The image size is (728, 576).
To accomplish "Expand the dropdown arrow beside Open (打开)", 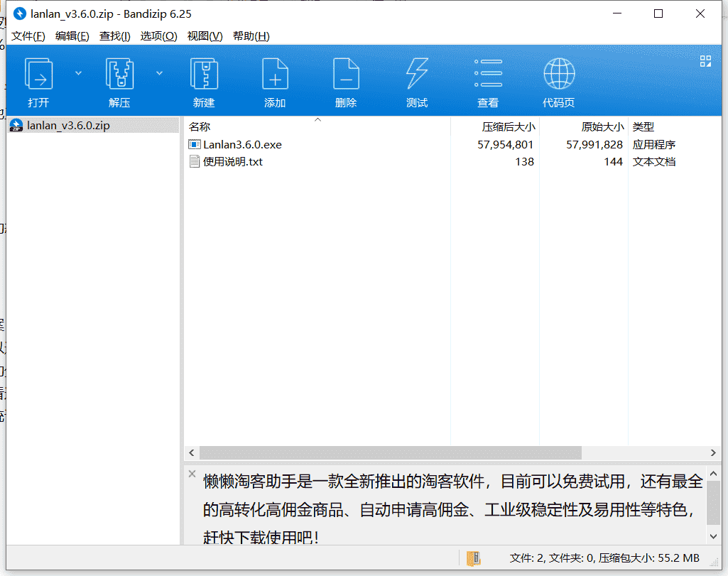I will (x=78, y=73).
